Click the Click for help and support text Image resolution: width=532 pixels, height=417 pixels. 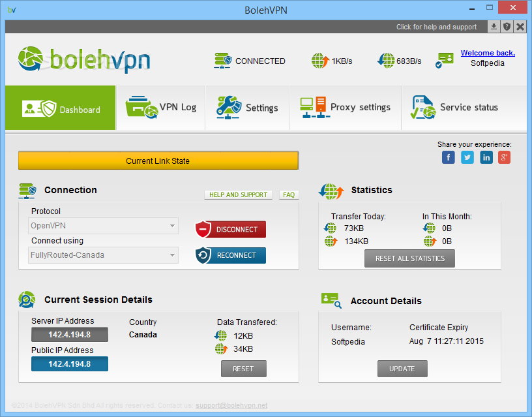(436, 27)
